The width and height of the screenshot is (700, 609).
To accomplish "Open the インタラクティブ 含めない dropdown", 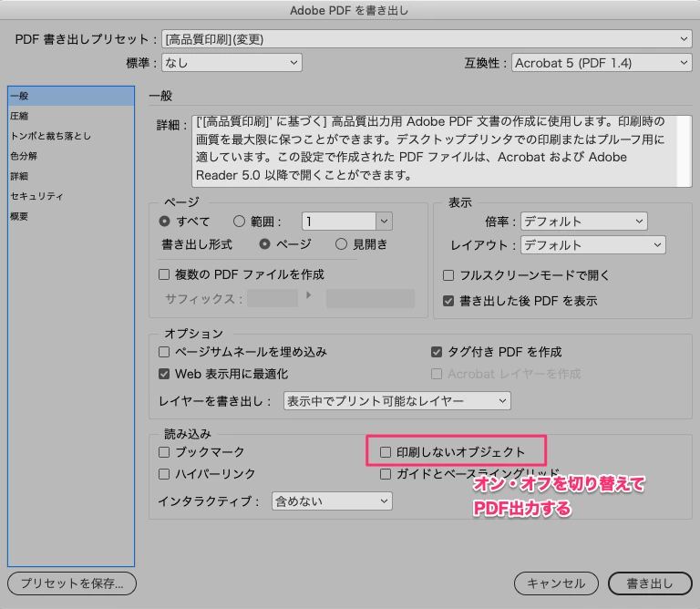I will click(x=332, y=501).
